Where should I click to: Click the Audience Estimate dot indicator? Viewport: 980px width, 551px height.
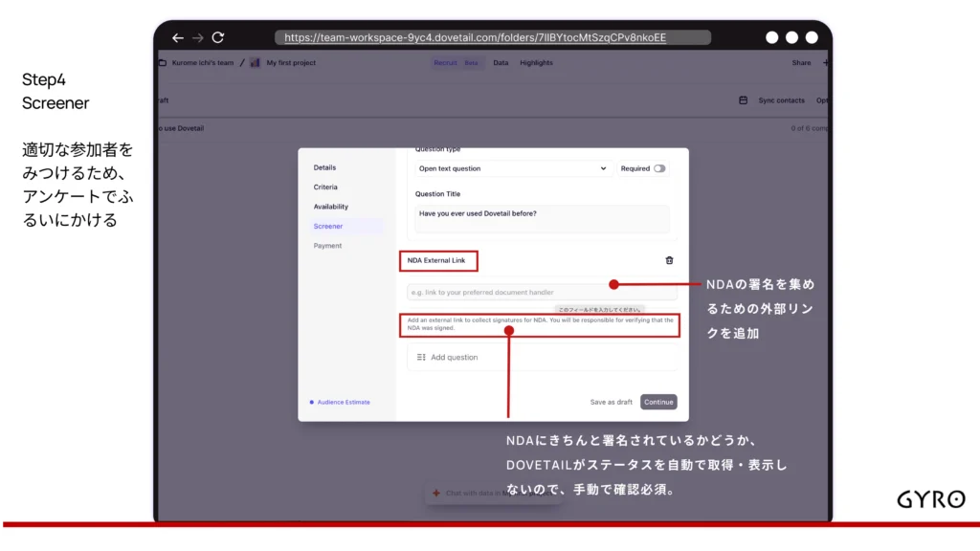[311, 403]
